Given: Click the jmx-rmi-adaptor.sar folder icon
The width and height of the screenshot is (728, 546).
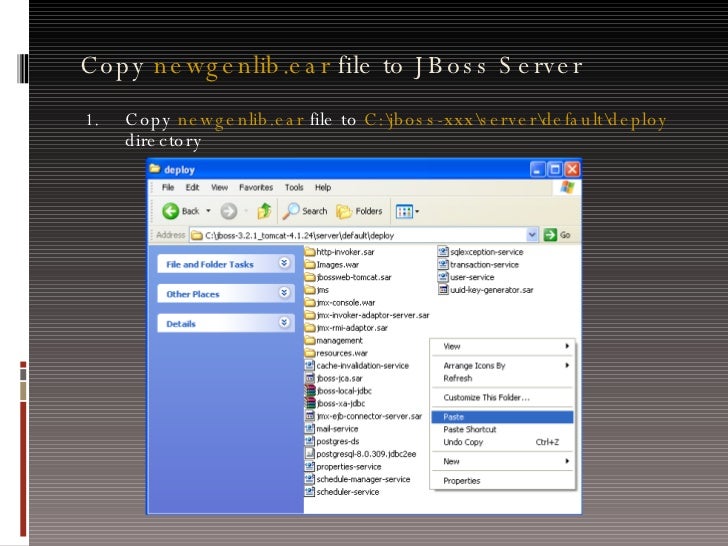Looking at the screenshot, I should [310, 328].
